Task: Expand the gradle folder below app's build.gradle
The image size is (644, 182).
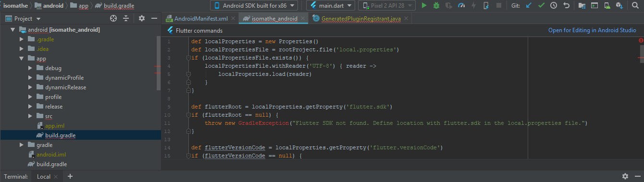Action: [x=22, y=145]
